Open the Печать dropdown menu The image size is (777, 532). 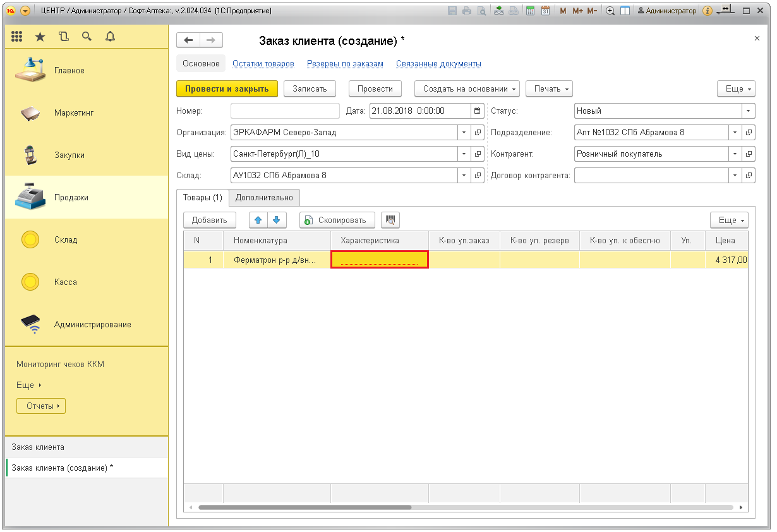click(549, 89)
